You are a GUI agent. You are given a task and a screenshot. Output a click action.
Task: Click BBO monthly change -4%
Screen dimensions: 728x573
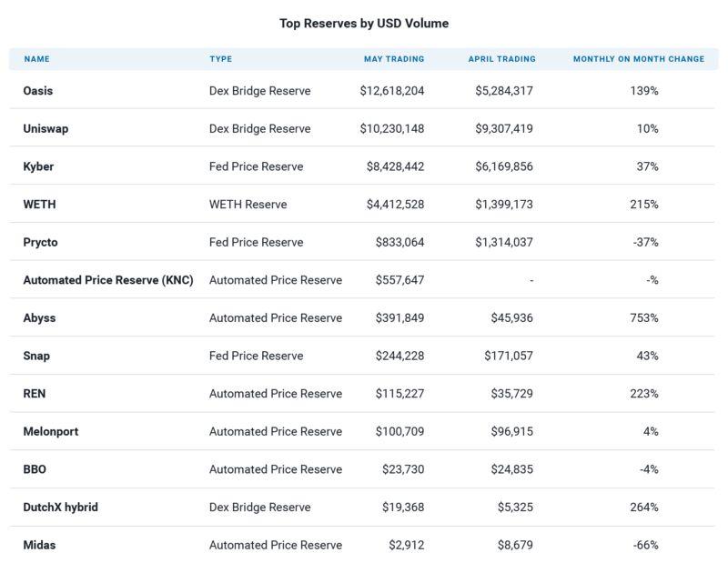click(x=649, y=469)
